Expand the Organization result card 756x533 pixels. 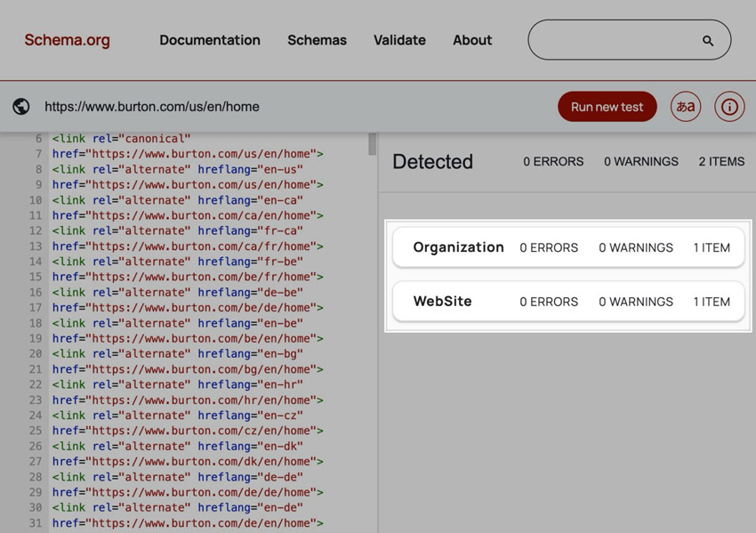pos(568,247)
